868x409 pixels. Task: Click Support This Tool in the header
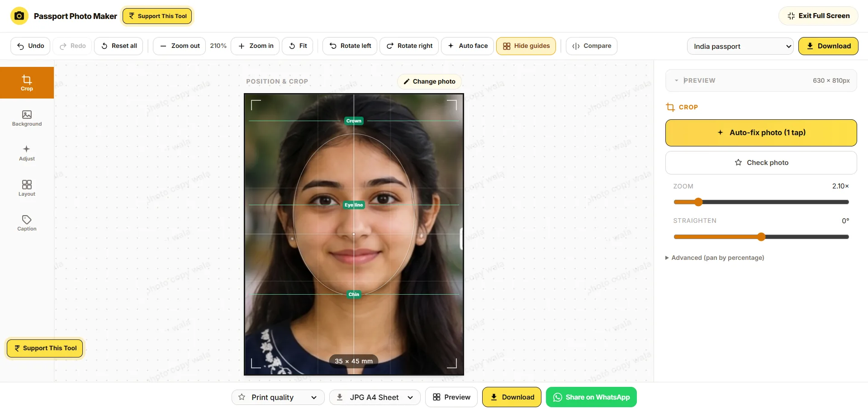tap(157, 16)
